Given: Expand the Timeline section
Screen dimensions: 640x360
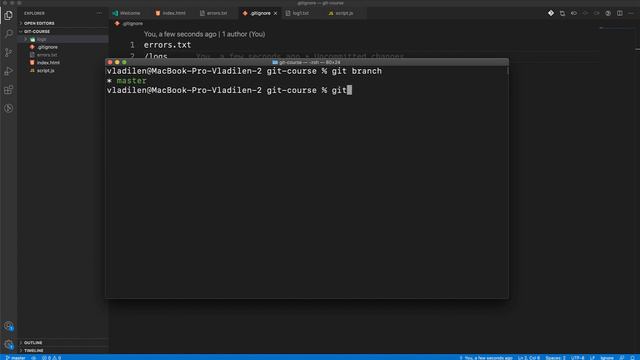Looking at the screenshot, I should (63, 350).
